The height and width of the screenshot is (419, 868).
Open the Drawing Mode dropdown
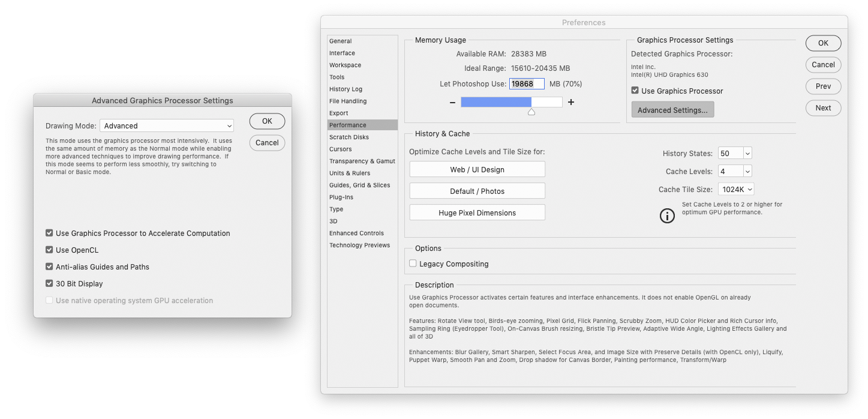(x=167, y=126)
